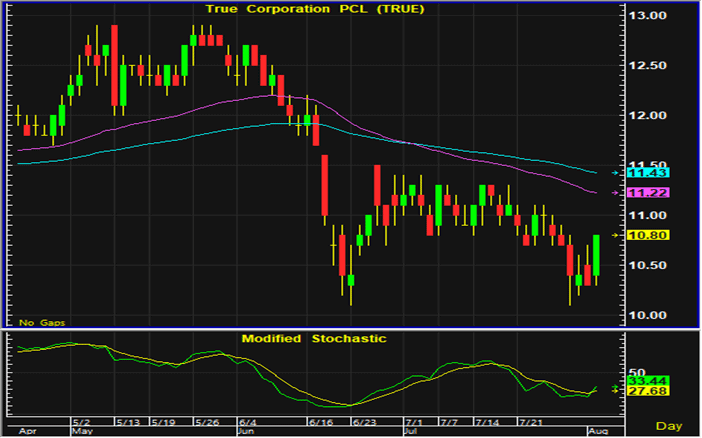702x438 pixels.
Task: Click the cyan arrow beside the 11.43 tag
Action: point(614,172)
